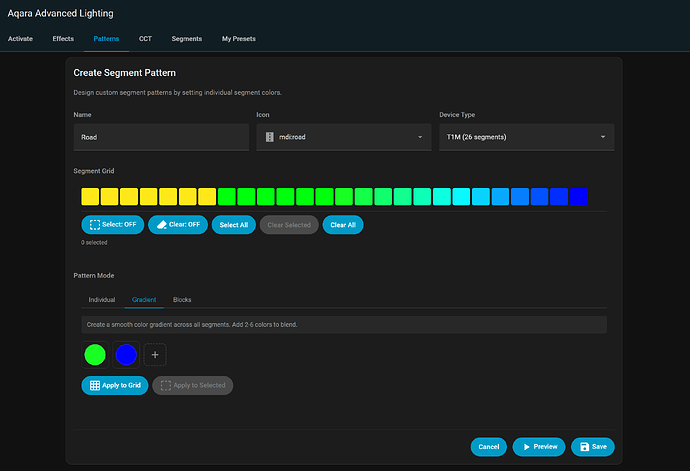
Task: Pick the blue gradient color swatch
Action: (125, 354)
